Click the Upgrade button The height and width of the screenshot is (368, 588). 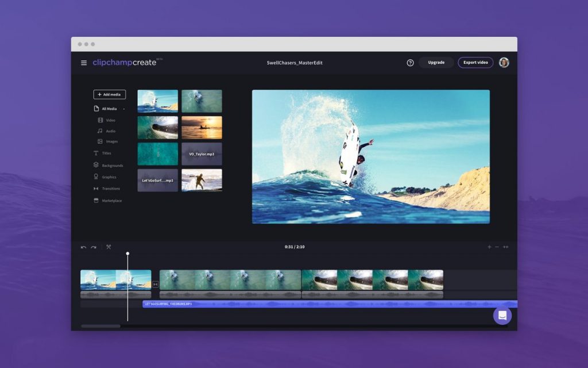436,63
